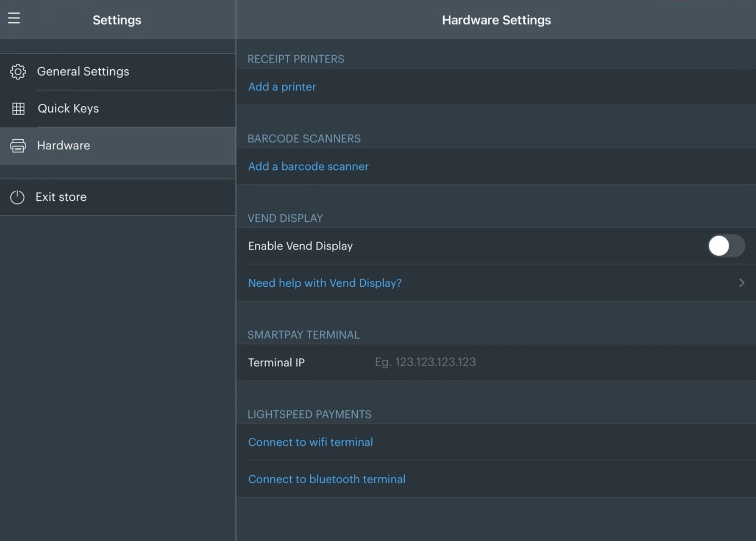Viewport: 756px width, 541px height.
Task: Click the RECEIPT PRINTERS section heading
Action: pos(296,59)
